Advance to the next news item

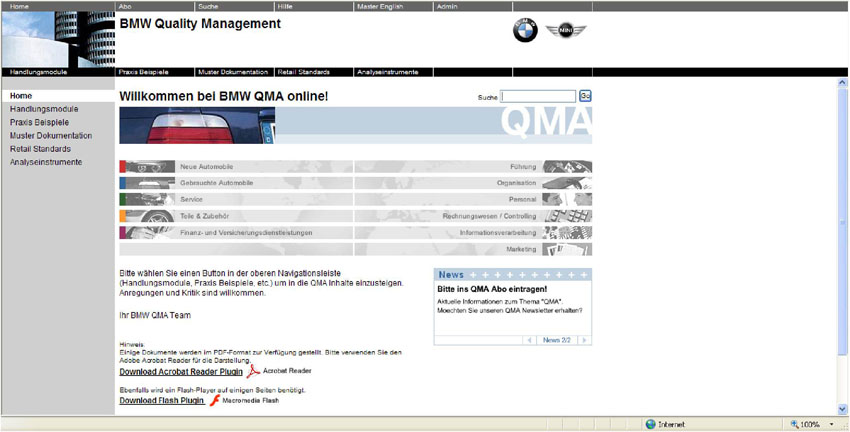(585, 340)
